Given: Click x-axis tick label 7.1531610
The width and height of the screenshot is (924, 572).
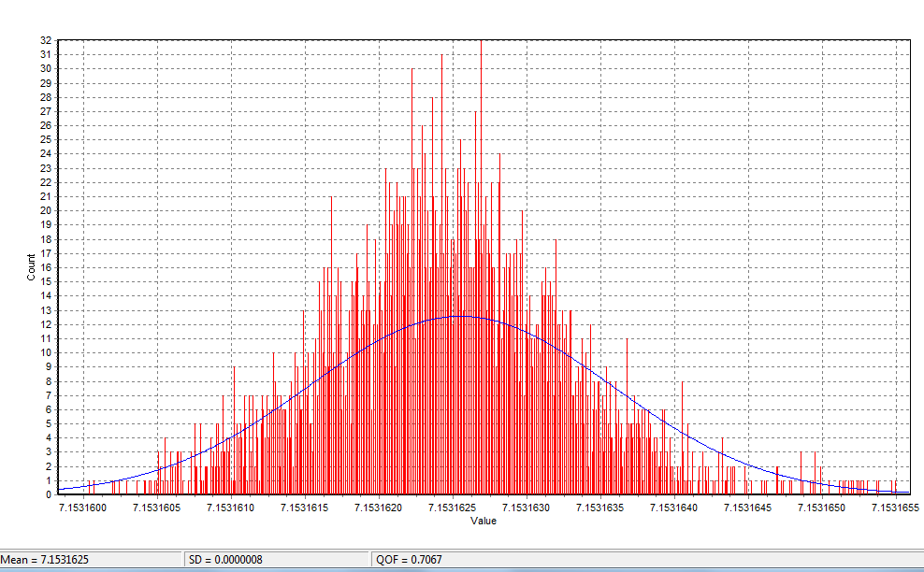Looking at the screenshot, I should tap(230, 508).
